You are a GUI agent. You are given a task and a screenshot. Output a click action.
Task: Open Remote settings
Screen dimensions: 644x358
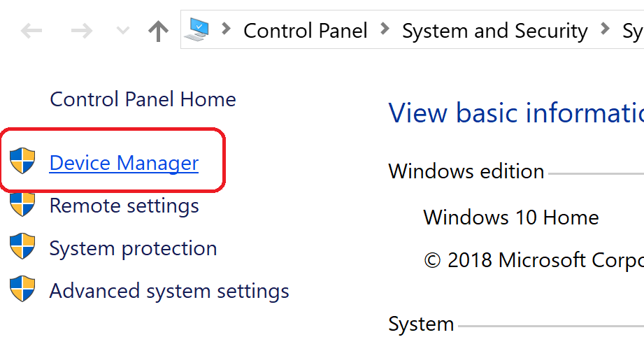coord(124,206)
